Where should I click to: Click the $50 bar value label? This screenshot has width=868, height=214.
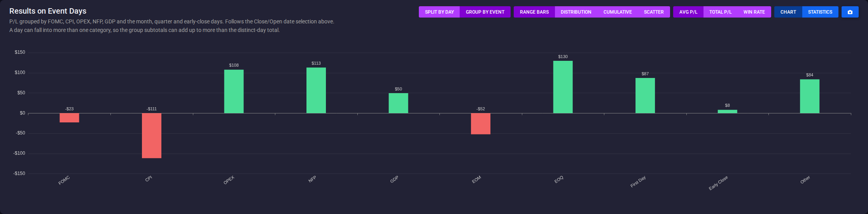[398, 89]
